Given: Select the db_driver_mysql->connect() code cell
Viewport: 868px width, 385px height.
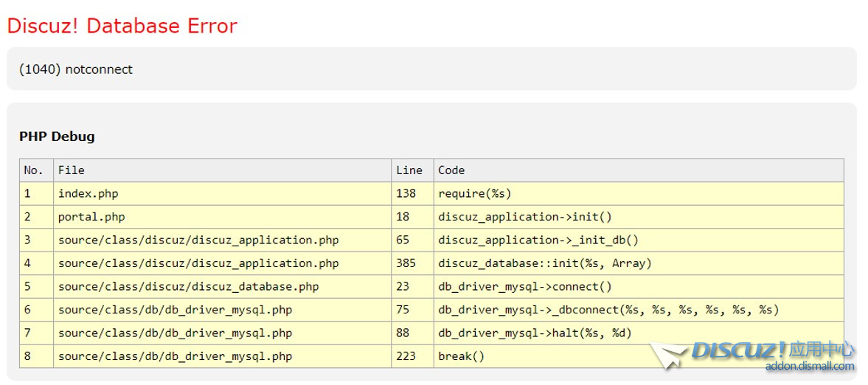Looking at the screenshot, I should [524, 287].
